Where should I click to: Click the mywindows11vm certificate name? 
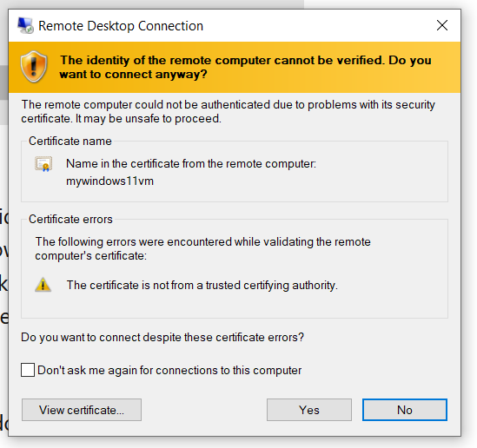tap(109, 181)
